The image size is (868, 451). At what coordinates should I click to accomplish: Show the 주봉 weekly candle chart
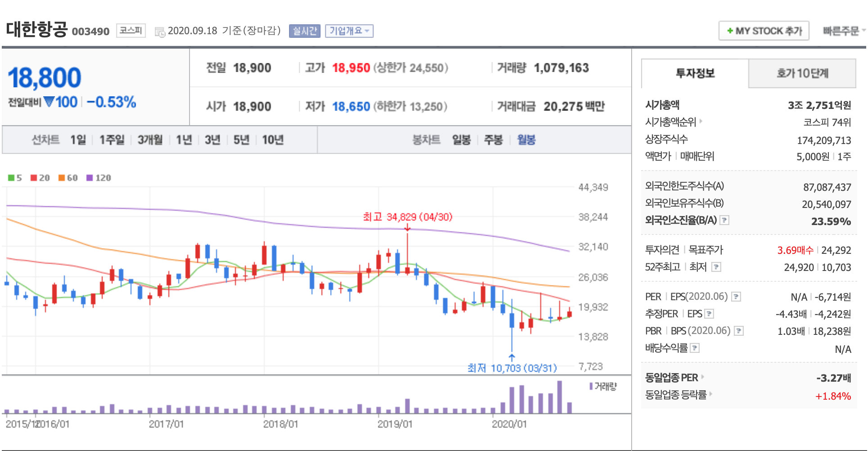coord(493,140)
